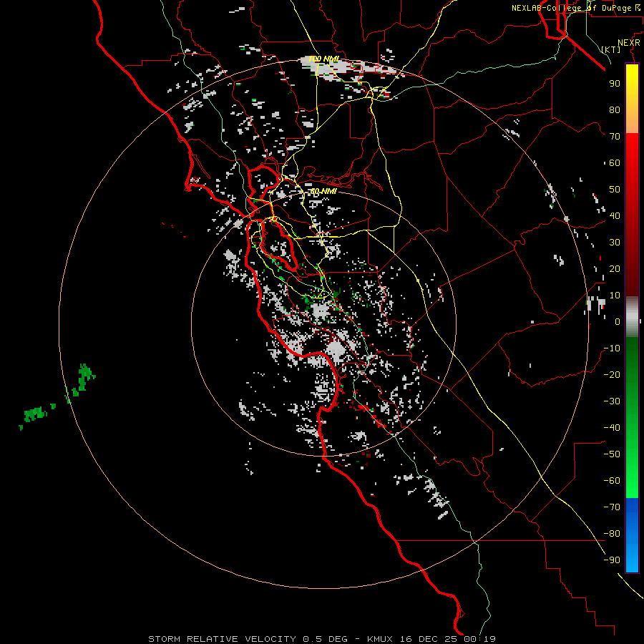The height and width of the screenshot is (644, 644).
Task: Click the 20 value on velocity scale
Action: click(615, 268)
